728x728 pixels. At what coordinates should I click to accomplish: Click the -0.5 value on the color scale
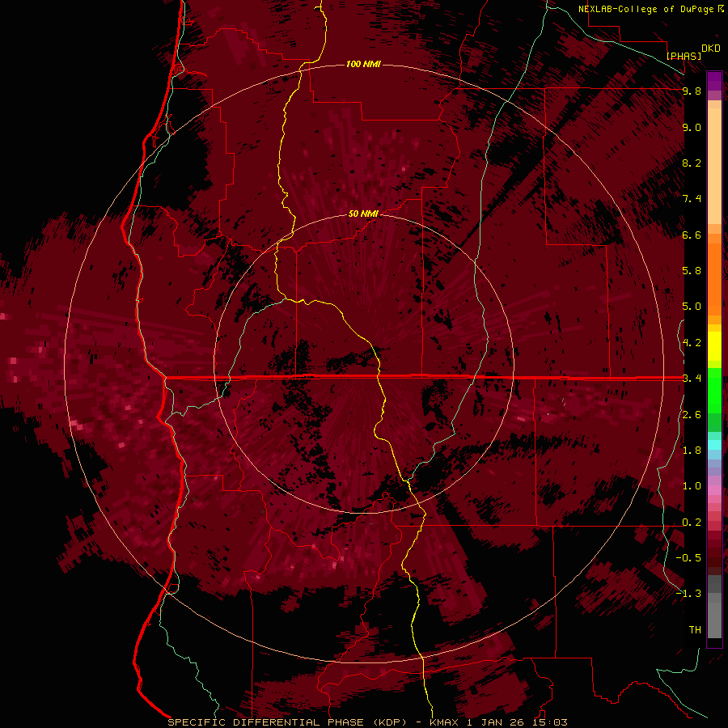tap(688, 557)
